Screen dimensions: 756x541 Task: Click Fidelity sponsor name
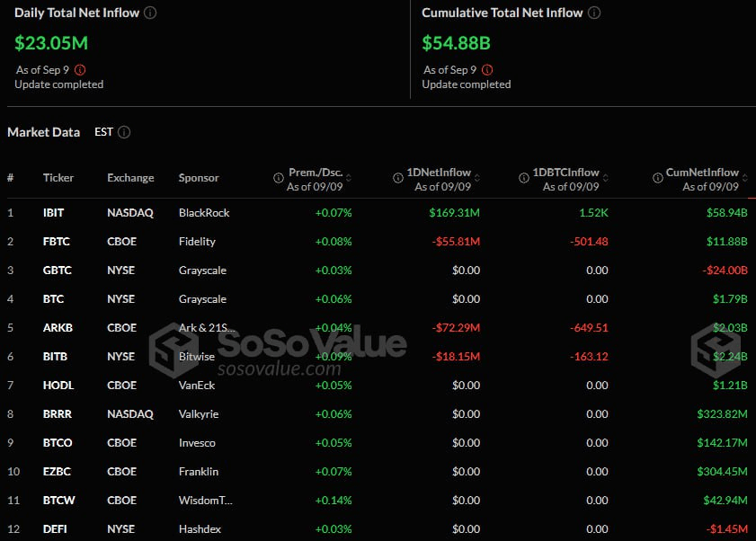[197, 242]
